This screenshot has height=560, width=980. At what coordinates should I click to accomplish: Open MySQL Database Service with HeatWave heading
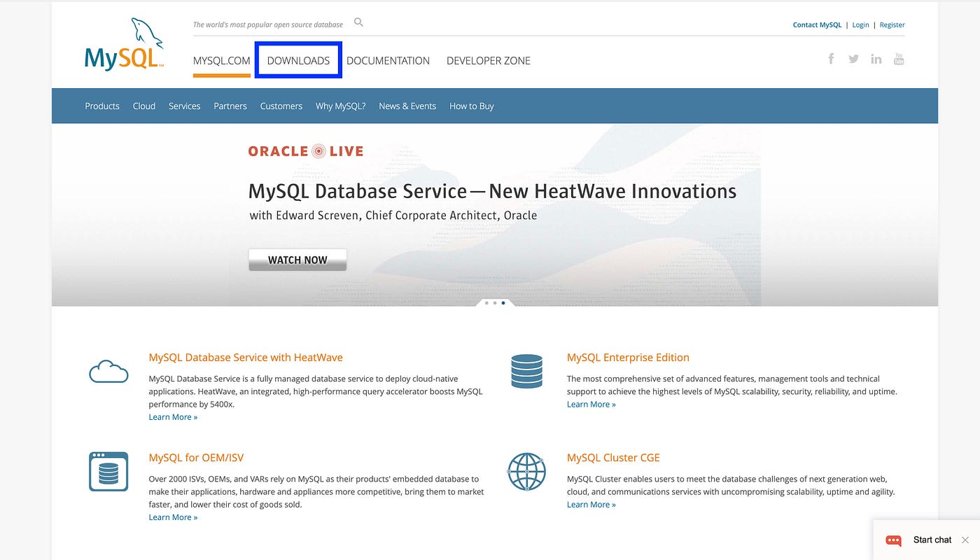point(246,358)
